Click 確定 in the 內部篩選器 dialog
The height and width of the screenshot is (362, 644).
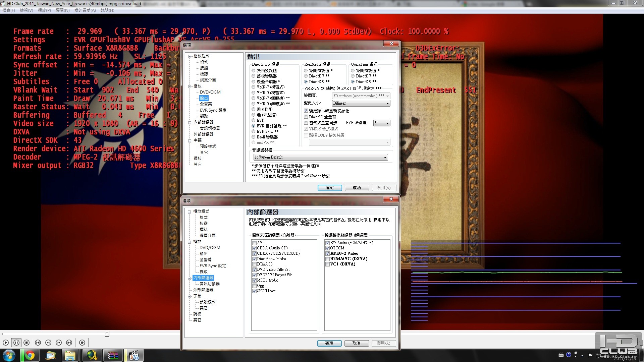[x=329, y=343]
